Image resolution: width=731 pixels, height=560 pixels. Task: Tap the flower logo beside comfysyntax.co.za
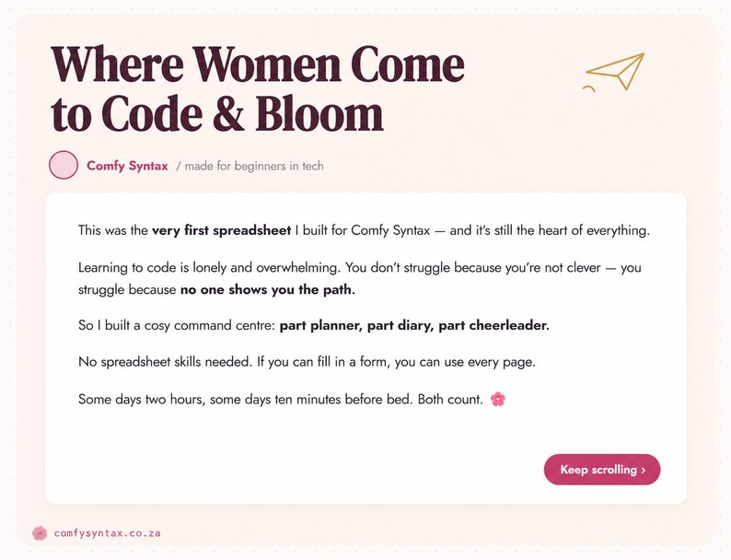40,533
